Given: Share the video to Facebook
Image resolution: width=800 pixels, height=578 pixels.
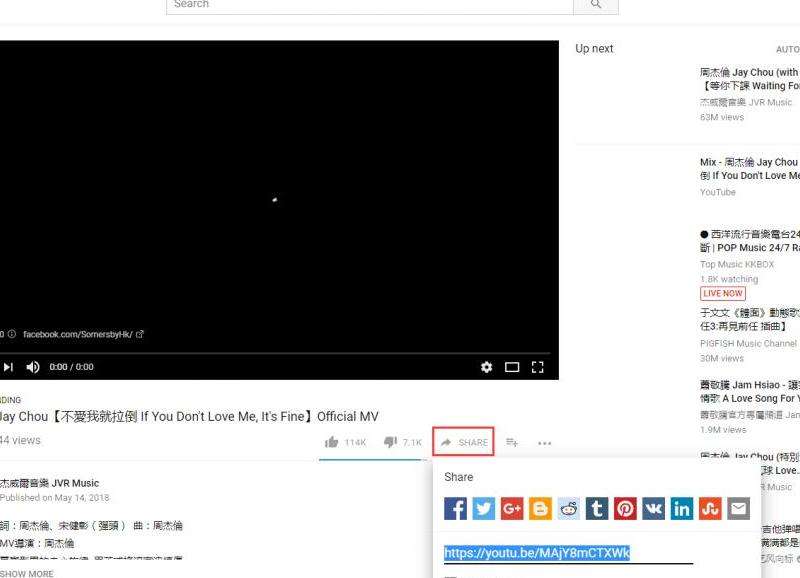Looking at the screenshot, I should 456,508.
